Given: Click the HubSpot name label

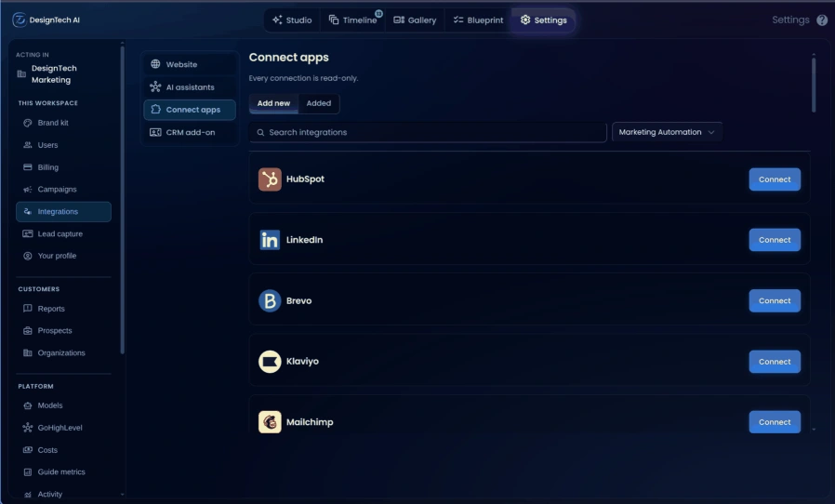Looking at the screenshot, I should click(305, 179).
